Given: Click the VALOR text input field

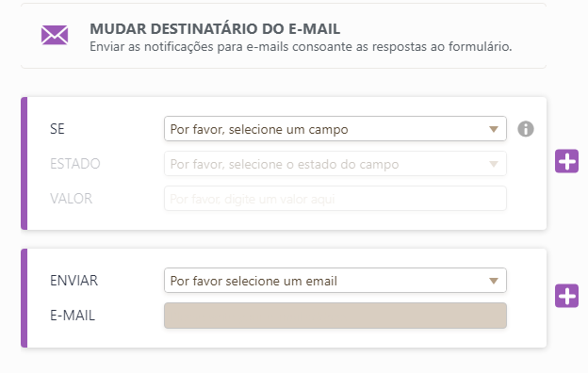Looking at the screenshot, I should coord(335,199).
